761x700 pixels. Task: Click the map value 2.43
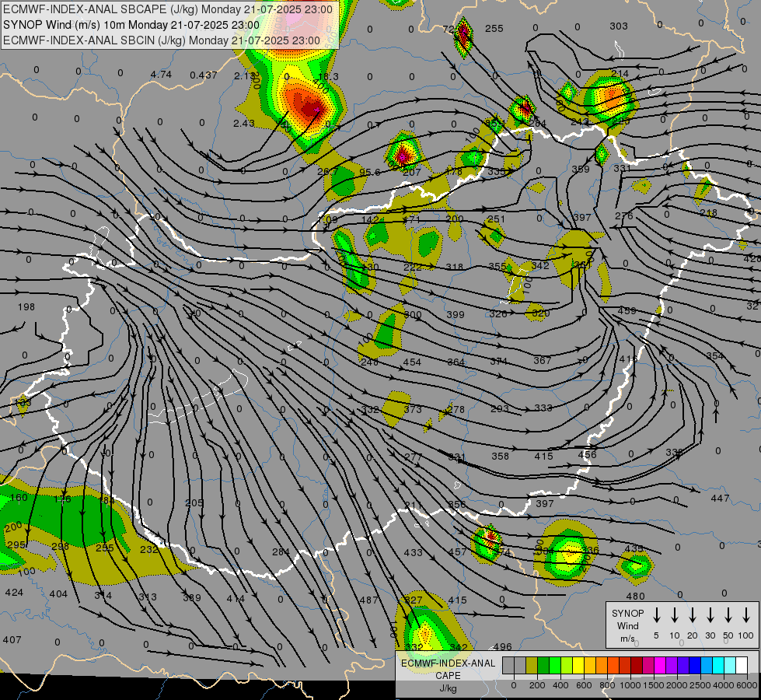tap(243, 124)
